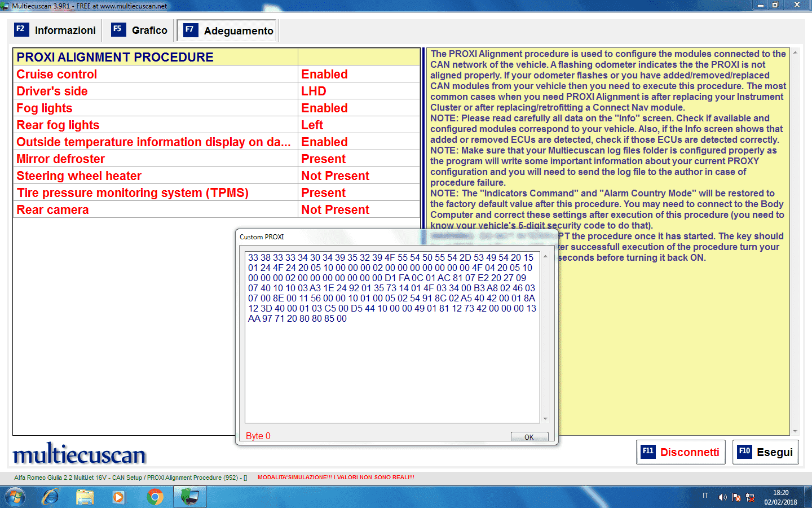This screenshot has width=812, height=508.
Task: Click the F5 key icon
Action: click(118, 29)
